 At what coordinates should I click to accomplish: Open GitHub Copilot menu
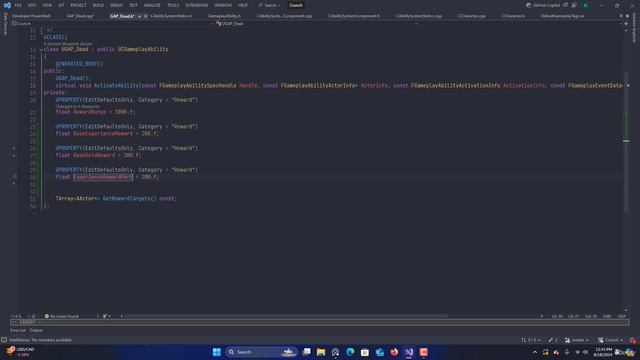pos(543,5)
